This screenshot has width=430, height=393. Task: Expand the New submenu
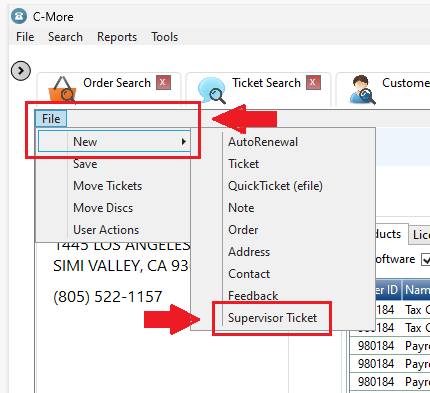[114, 142]
